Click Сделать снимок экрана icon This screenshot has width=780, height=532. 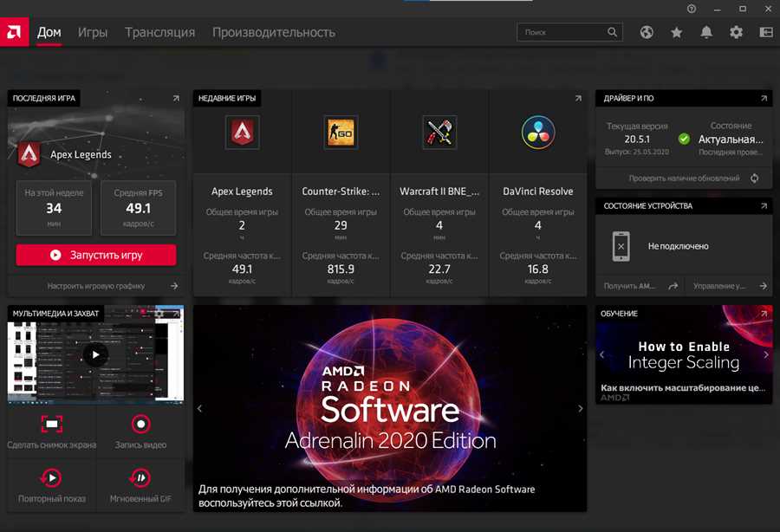click(x=52, y=424)
